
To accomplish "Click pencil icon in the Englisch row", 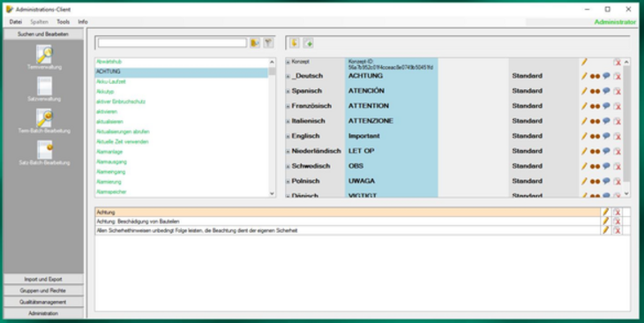I will tap(584, 136).
